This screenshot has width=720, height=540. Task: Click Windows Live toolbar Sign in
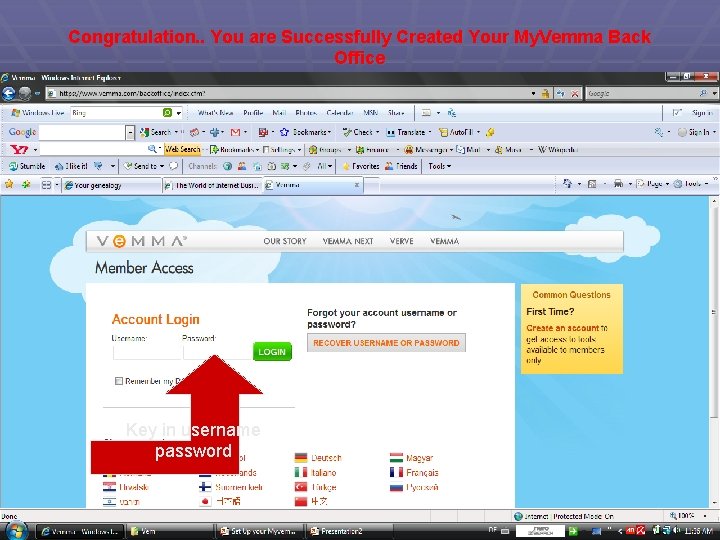click(702, 113)
